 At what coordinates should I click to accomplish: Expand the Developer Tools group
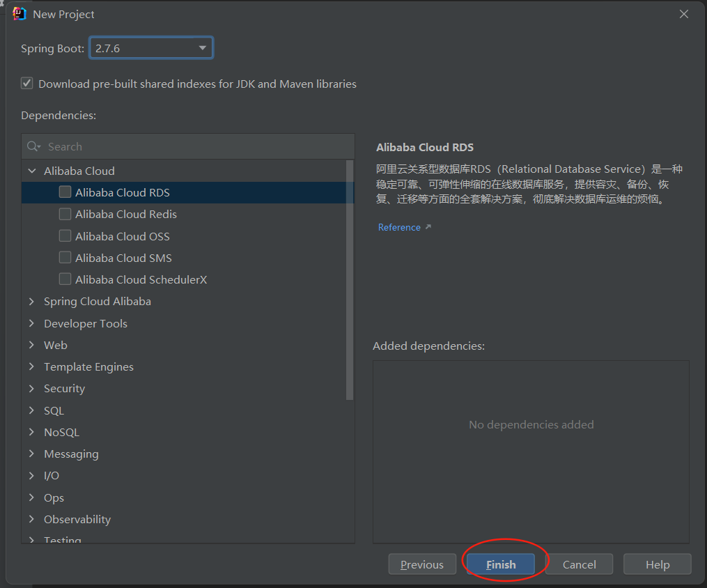click(31, 323)
